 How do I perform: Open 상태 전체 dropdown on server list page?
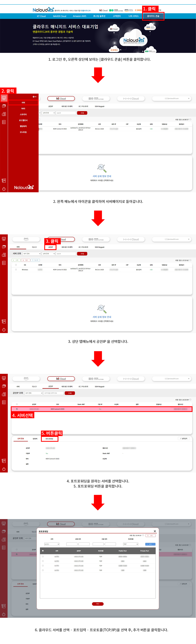tap(49, 254)
